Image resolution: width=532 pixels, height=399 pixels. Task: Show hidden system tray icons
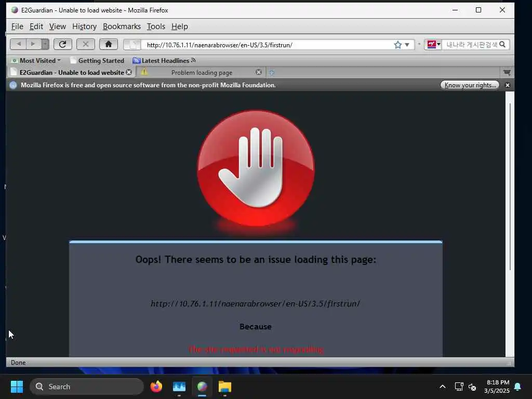pos(443,387)
